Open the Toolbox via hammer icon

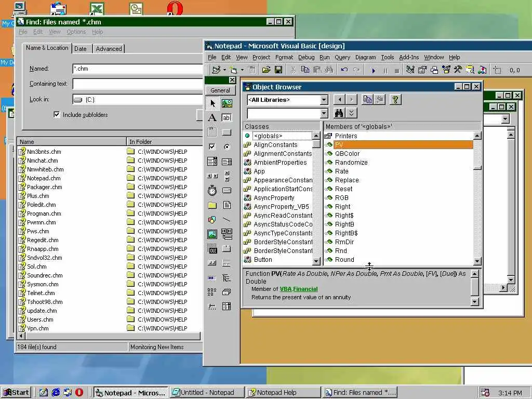458,70
